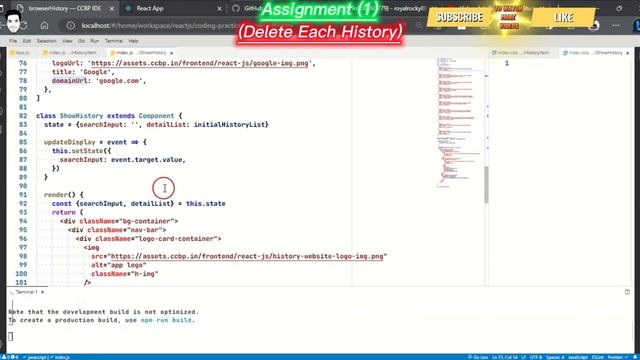Restore down the browser window
640x360 pixels.
[x=619, y=8]
